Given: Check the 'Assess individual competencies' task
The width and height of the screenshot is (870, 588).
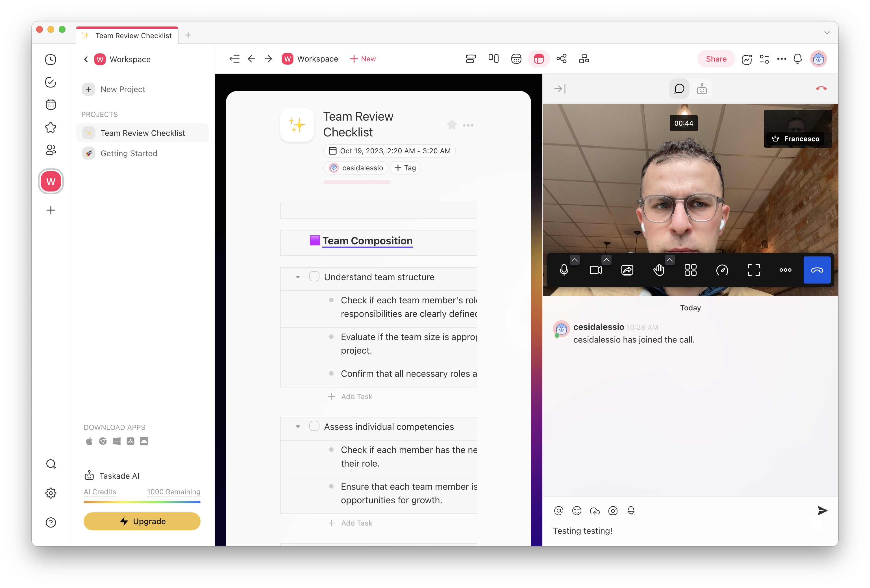Looking at the screenshot, I should 314,426.
